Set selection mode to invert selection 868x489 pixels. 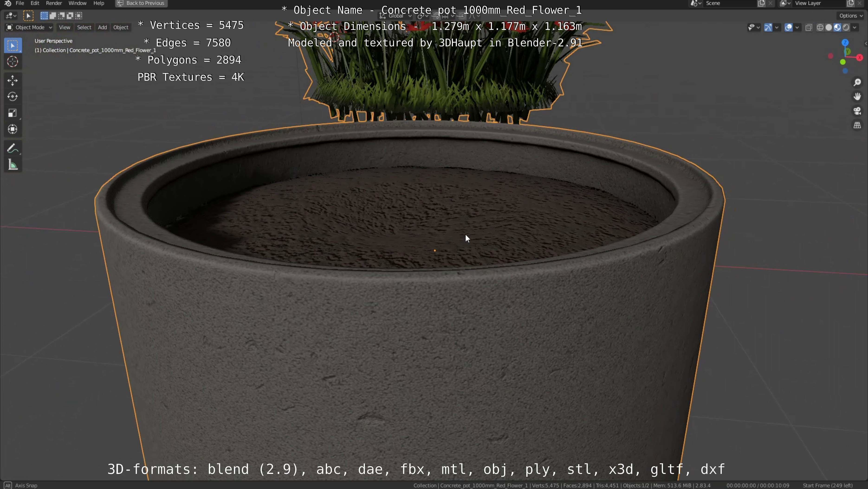[x=70, y=16]
